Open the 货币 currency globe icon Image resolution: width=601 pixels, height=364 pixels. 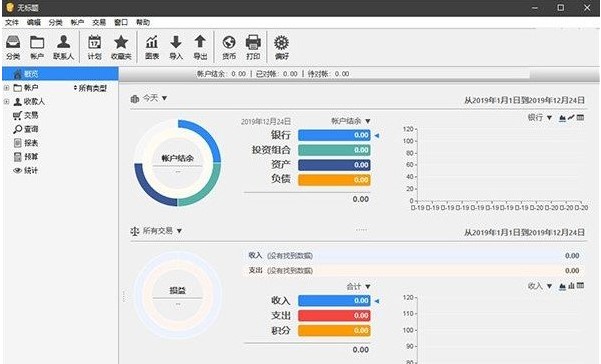(x=229, y=47)
